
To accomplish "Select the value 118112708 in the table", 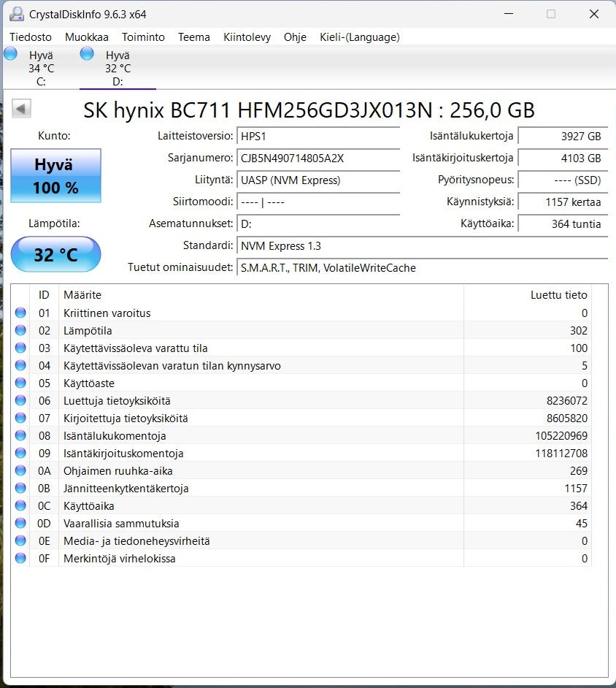I will pos(561,454).
